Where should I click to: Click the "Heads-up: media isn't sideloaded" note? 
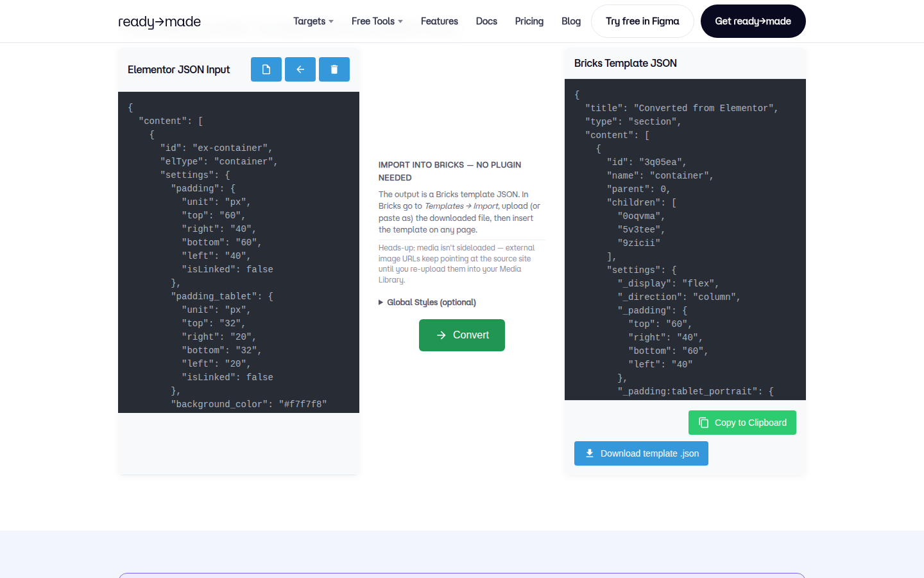click(456, 264)
